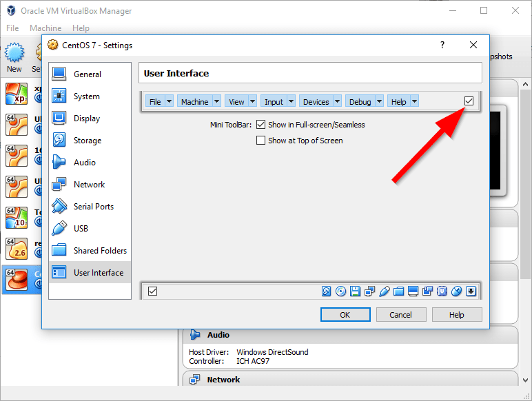Click the Help button in settings dialog
The width and height of the screenshot is (532, 401).
tap(457, 314)
